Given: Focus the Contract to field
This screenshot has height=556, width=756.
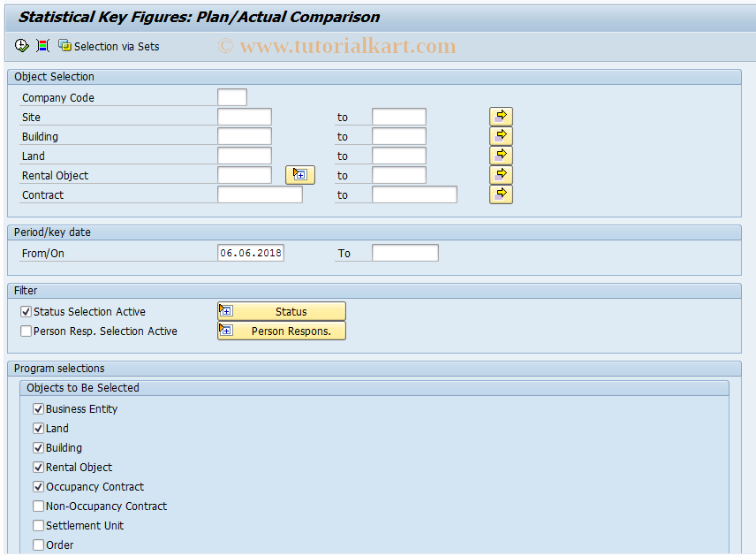Looking at the screenshot, I should click(414, 194).
